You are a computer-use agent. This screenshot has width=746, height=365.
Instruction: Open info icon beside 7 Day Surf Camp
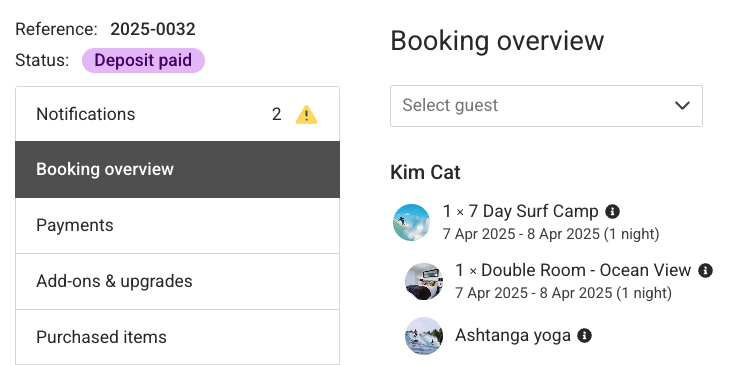click(x=612, y=211)
